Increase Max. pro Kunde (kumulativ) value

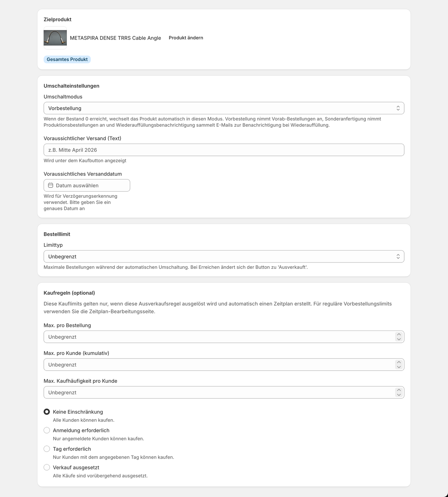[399, 362]
